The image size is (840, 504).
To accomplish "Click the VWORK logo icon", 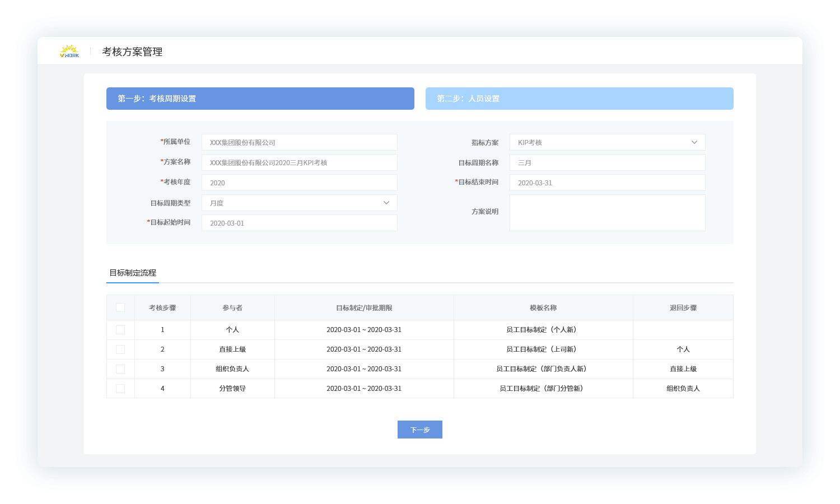I will coord(69,51).
